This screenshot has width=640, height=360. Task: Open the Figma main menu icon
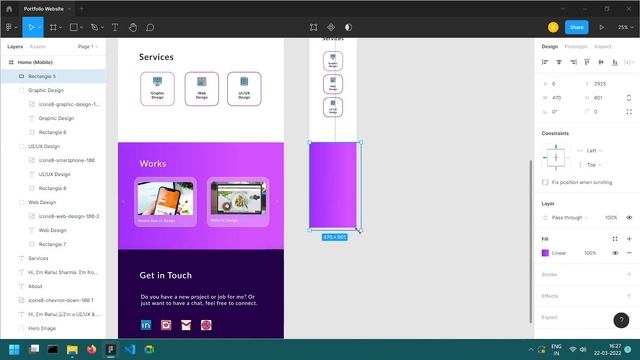tap(9, 27)
